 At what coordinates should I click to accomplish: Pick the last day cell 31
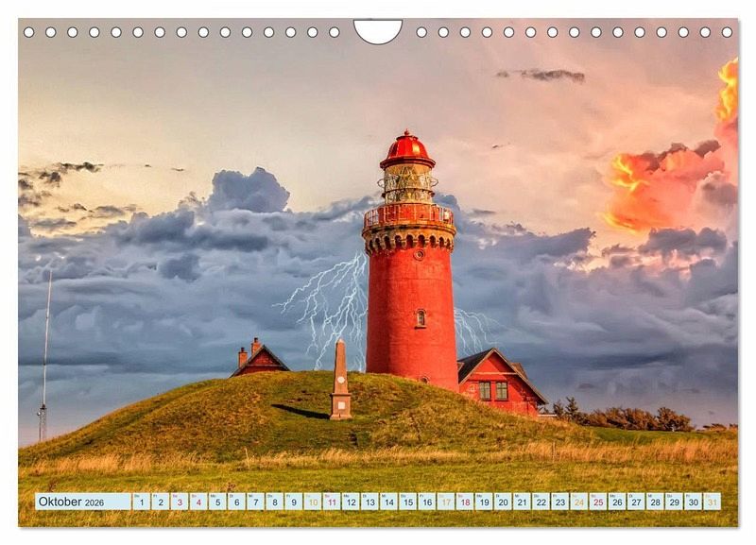[713, 502]
